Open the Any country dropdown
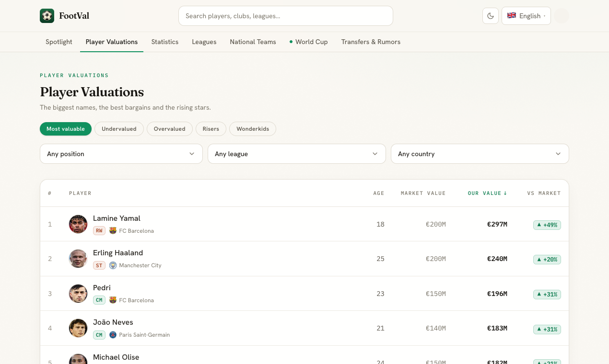The width and height of the screenshot is (609, 364). coord(480,154)
